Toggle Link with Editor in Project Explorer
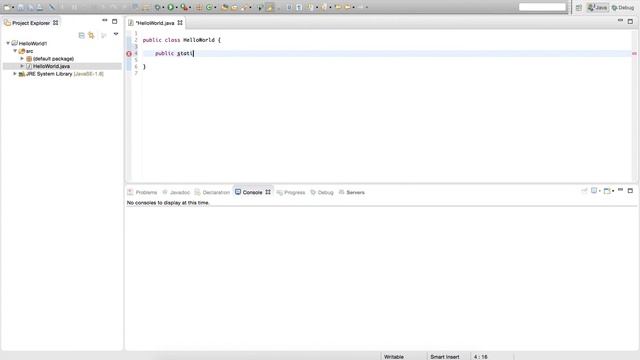Viewport: 640px width, 360px height. point(91,36)
